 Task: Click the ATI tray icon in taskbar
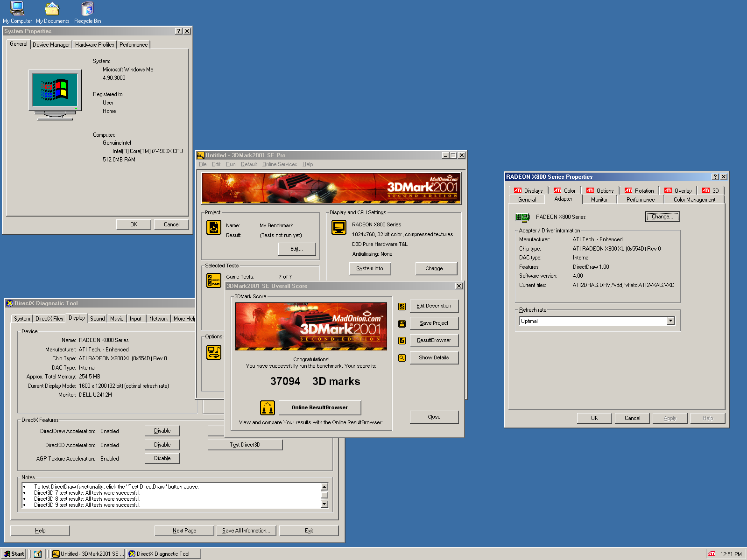(x=712, y=554)
